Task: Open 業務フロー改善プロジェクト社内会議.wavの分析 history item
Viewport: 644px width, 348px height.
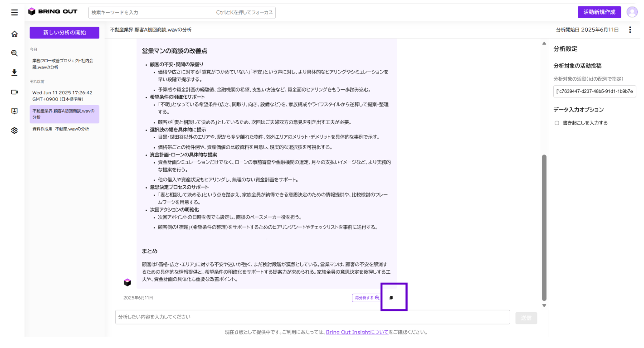Action: pos(64,64)
